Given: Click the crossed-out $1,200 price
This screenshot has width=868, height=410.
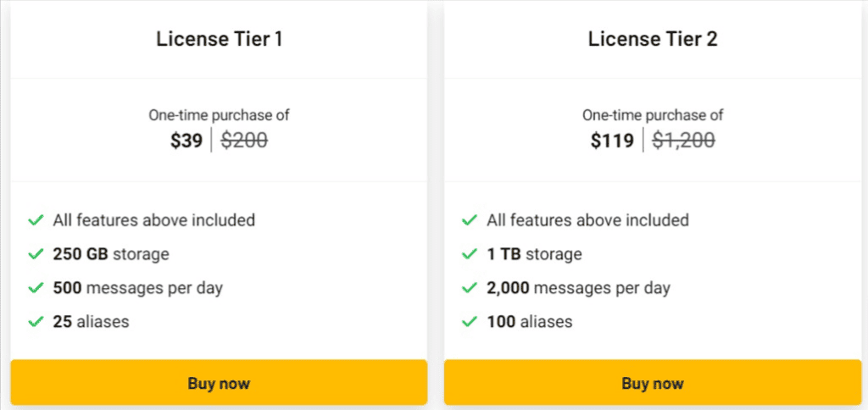Looking at the screenshot, I should pyautogui.click(x=684, y=141).
